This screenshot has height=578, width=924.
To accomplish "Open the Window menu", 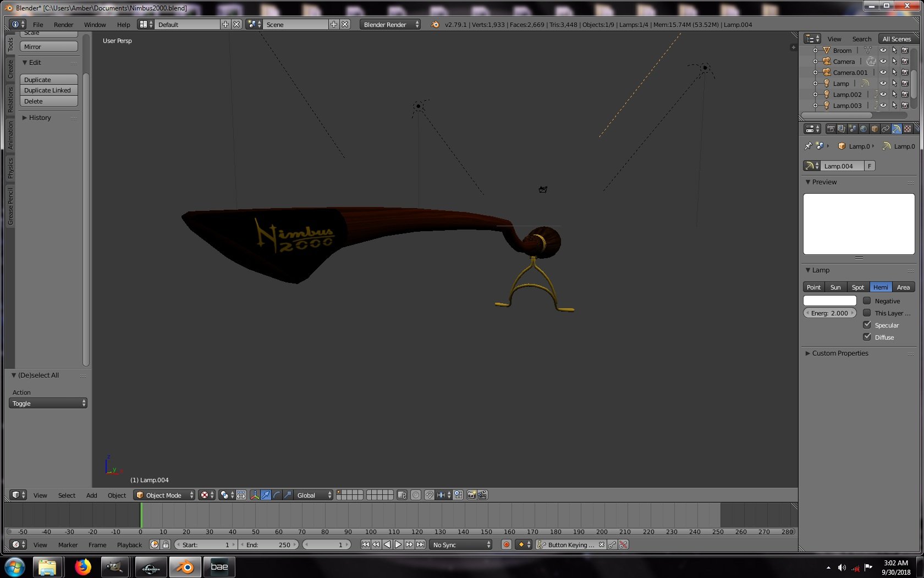I will coord(95,24).
